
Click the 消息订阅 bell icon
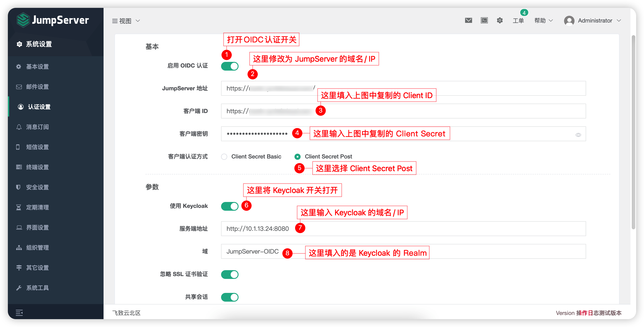[19, 127]
